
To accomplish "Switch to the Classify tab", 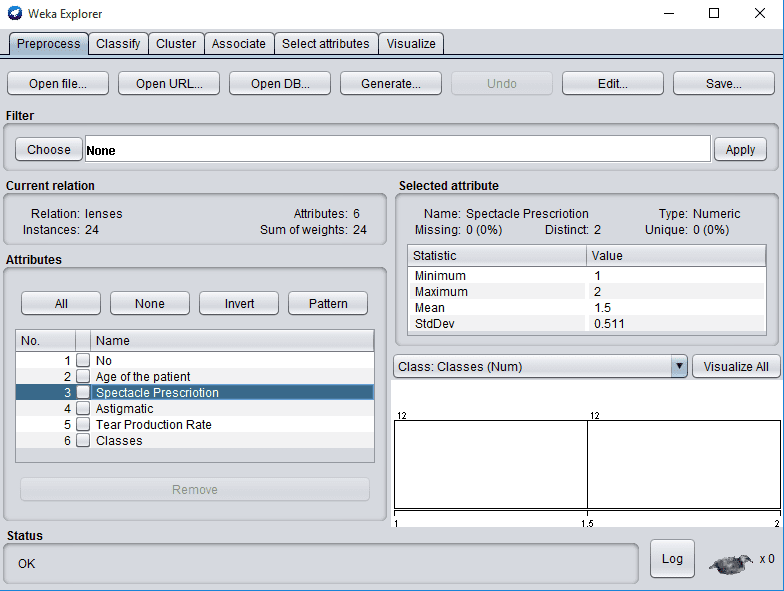I will pyautogui.click(x=118, y=44).
